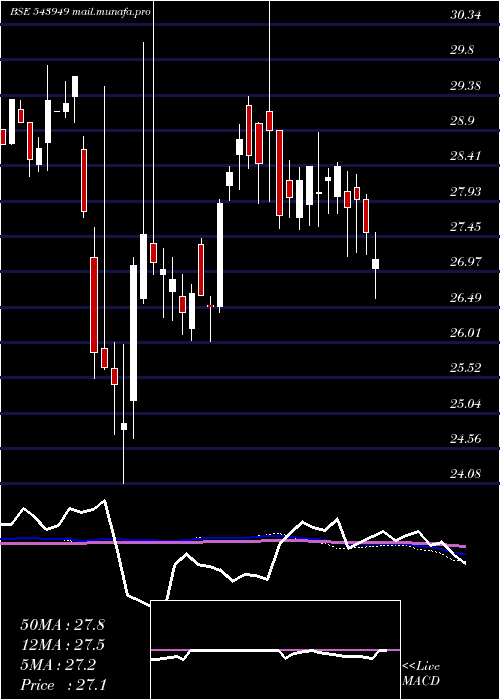This screenshot has width=500, height=700.
Task: Click the large red candlestick falling to 26.01
Action: tap(94, 305)
